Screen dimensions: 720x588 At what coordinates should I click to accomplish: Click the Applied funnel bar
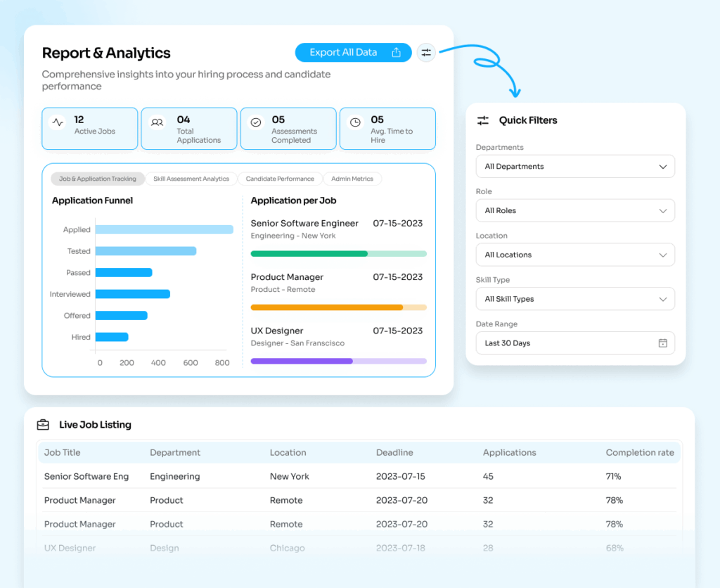165,229
